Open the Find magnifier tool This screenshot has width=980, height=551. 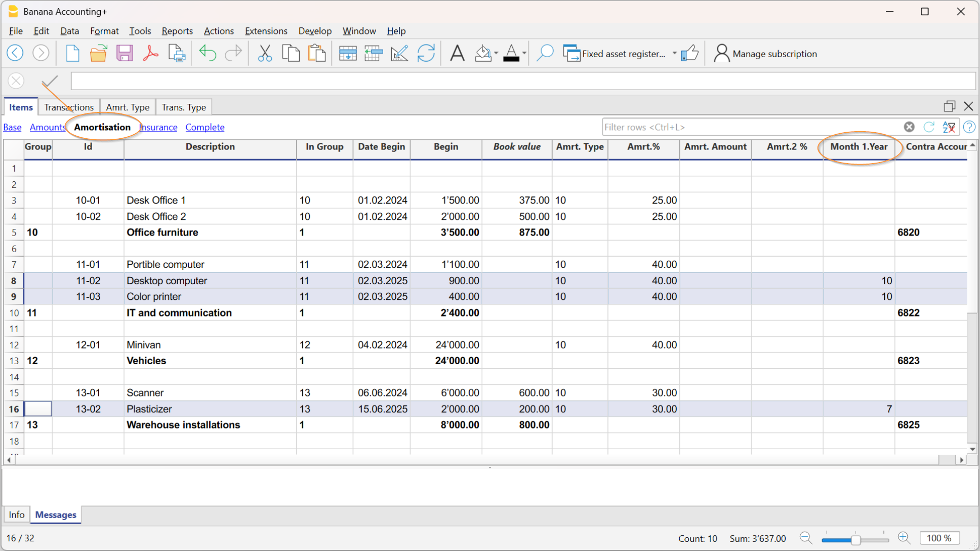point(545,53)
